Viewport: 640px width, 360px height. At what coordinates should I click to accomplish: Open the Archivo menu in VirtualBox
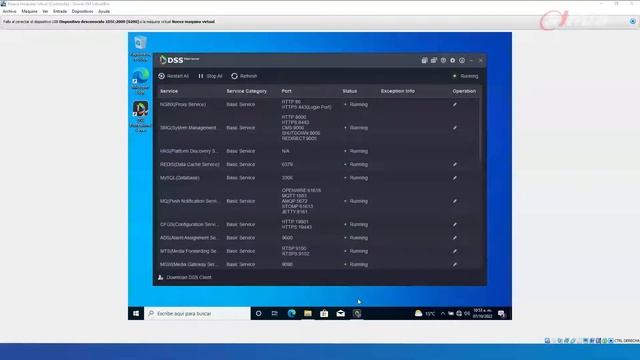click(x=9, y=11)
